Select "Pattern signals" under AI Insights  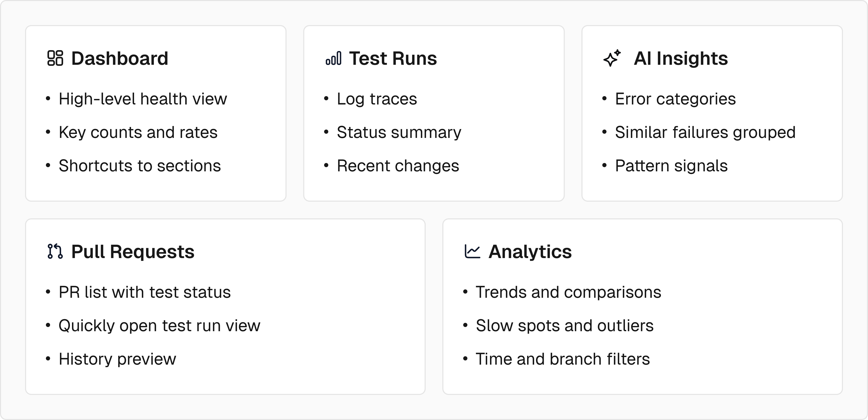[671, 166]
